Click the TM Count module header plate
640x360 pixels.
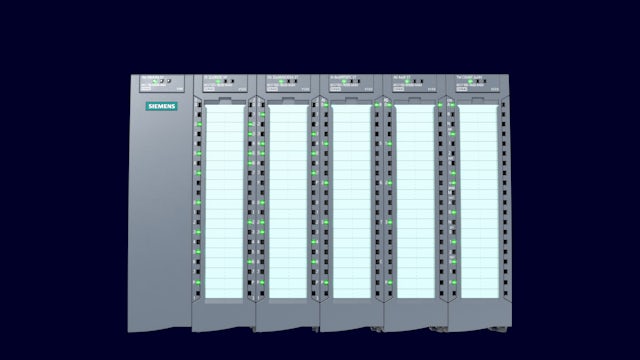click(x=477, y=83)
